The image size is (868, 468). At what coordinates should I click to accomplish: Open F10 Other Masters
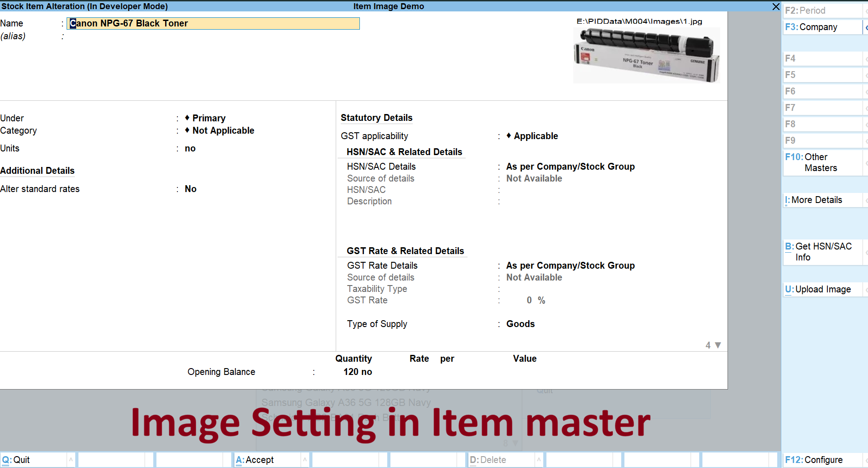coord(822,162)
